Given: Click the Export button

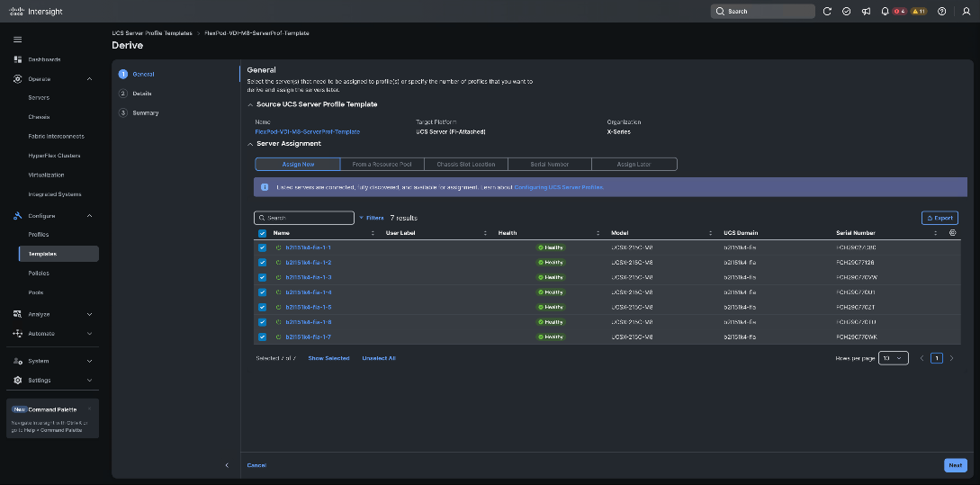Looking at the screenshot, I should (940, 218).
